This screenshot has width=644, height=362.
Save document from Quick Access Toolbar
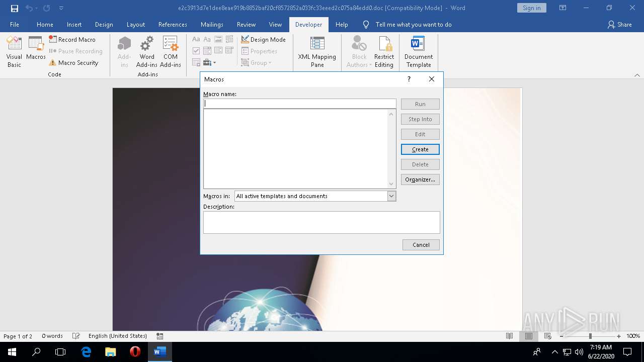(x=15, y=8)
